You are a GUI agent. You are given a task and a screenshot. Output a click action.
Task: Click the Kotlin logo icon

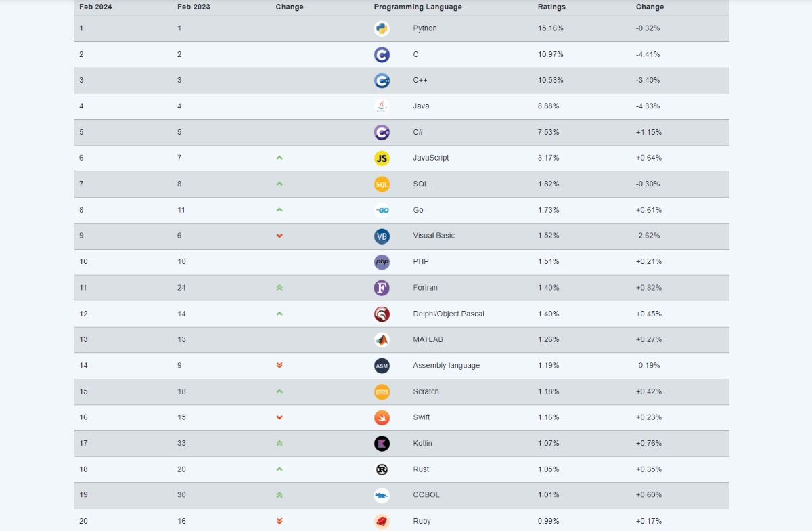click(382, 444)
